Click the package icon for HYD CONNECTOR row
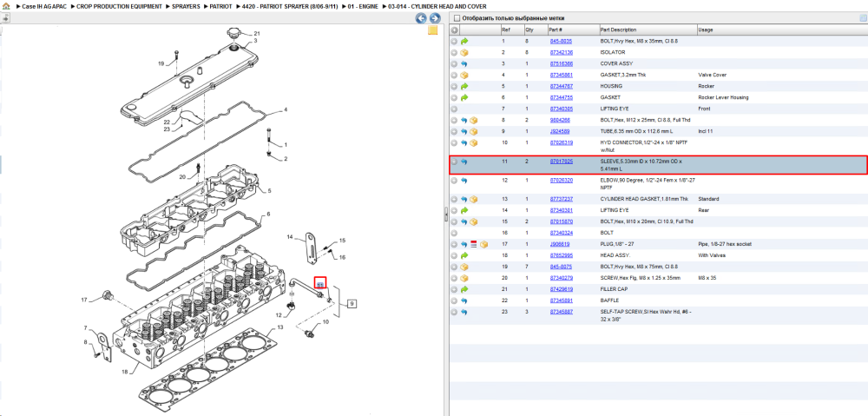The height and width of the screenshot is (416, 868). tap(474, 143)
